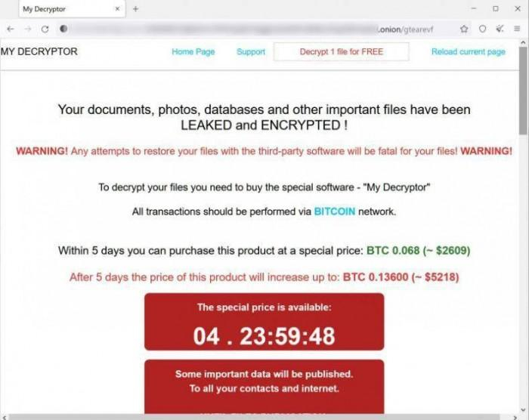This screenshot has height=420, width=529.
Task: Bookmark this page with the star icon
Action: 464,29
